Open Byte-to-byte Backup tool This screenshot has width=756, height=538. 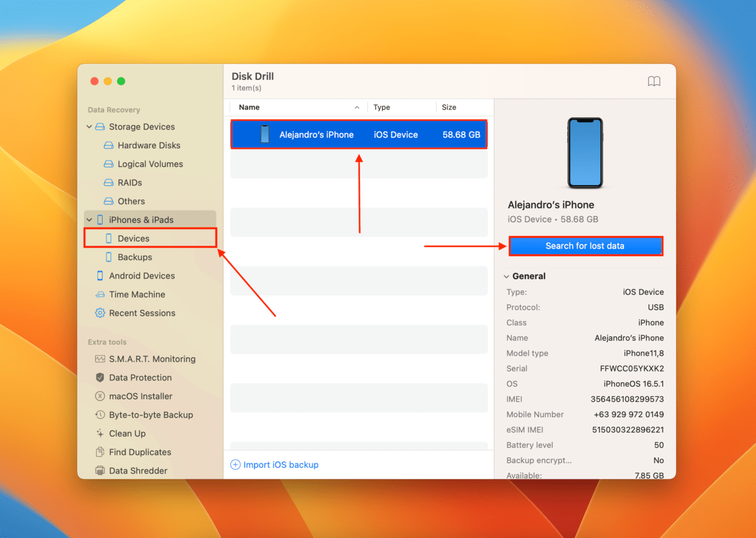[151, 415]
